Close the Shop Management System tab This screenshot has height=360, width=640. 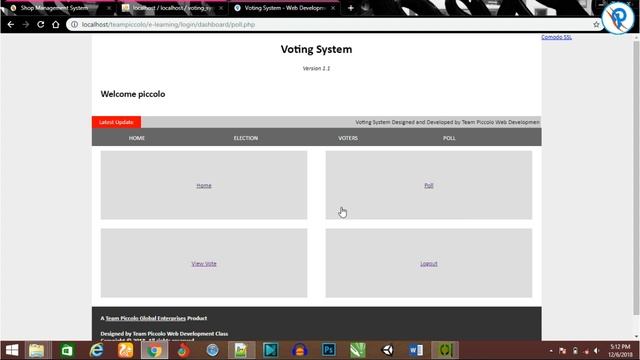(x=109, y=8)
